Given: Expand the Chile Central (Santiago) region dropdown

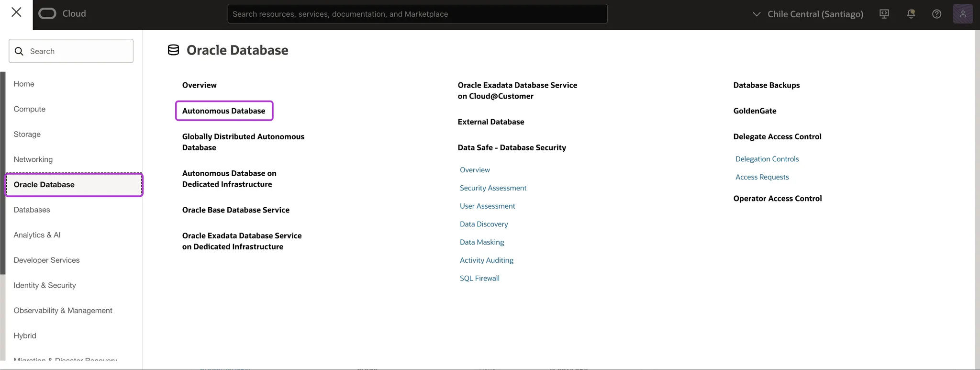Looking at the screenshot, I should click(x=808, y=14).
